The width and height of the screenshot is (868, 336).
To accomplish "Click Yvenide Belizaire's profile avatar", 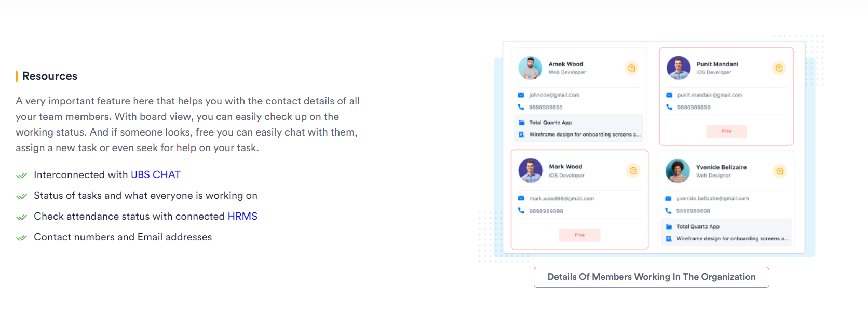I will click(x=677, y=171).
